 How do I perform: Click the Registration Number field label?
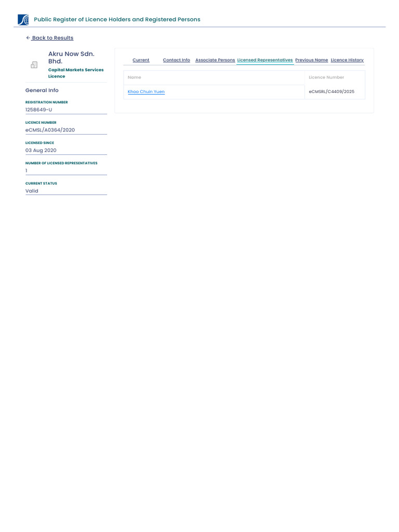[46, 102]
